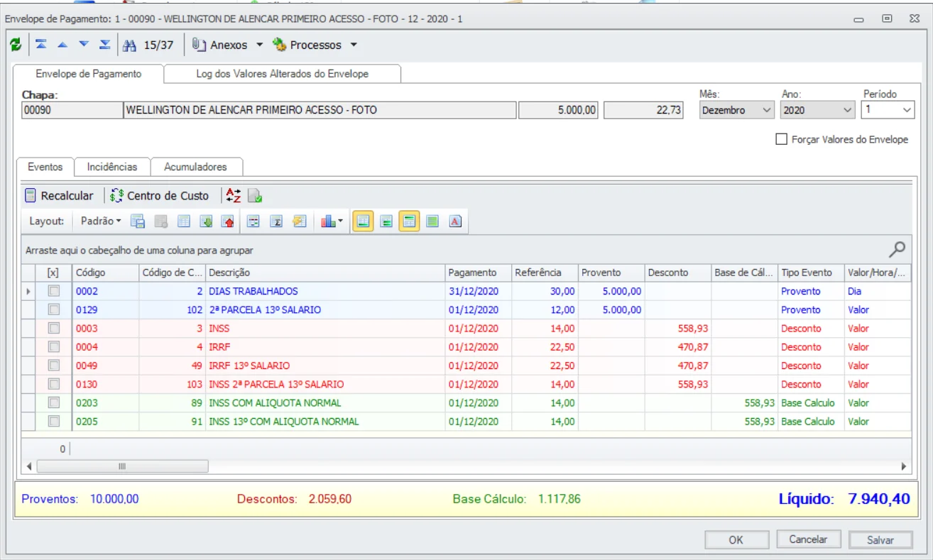Enable Forçar Valores do Envelope checkbox
The width and height of the screenshot is (933, 560).
click(x=782, y=140)
